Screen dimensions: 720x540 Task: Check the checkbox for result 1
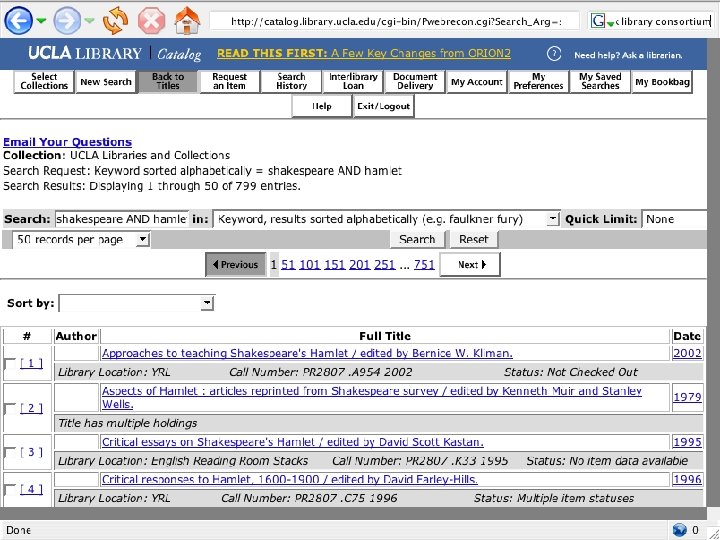pos(9,364)
